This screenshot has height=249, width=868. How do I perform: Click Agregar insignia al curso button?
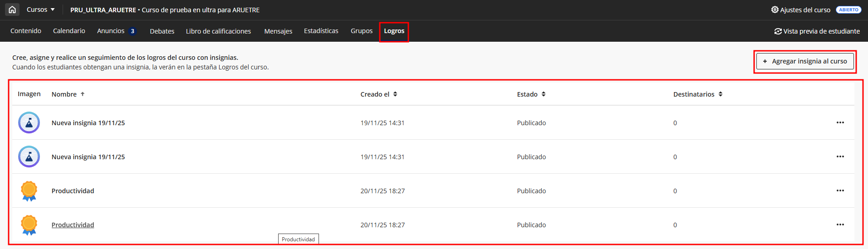[x=804, y=61]
